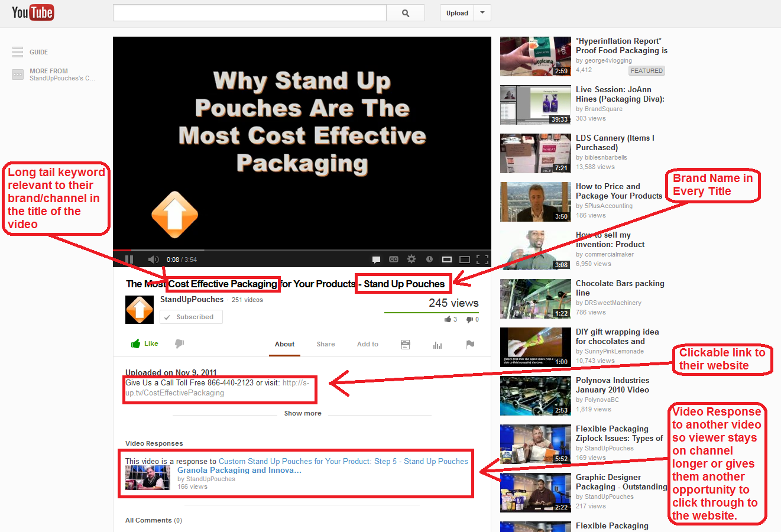Open the video statistics bar-chart icon
Image resolution: width=781 pixels, height=532 pixels.
tap(438, 345)
